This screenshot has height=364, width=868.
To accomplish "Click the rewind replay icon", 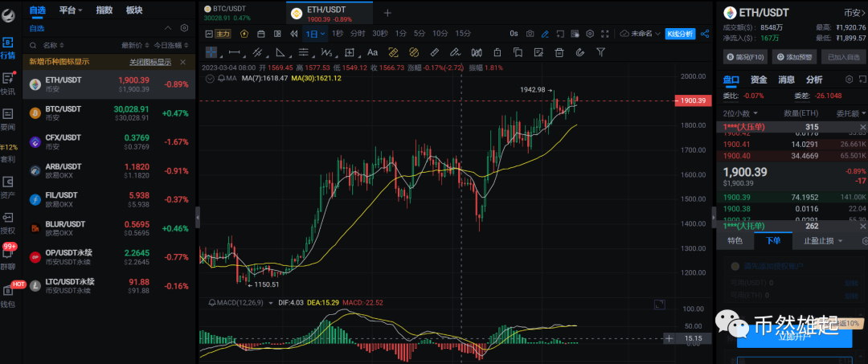I will pos(294,34).
